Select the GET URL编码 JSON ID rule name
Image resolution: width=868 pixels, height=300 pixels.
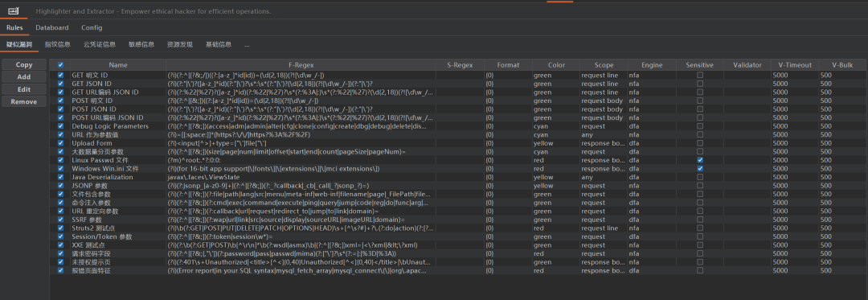pos(105,92)
